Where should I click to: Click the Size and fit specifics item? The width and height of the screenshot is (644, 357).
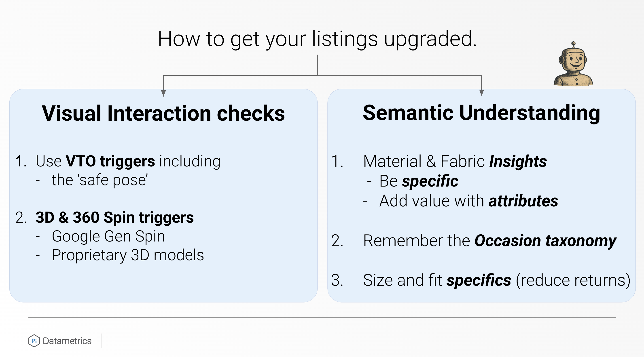[496, 280]
